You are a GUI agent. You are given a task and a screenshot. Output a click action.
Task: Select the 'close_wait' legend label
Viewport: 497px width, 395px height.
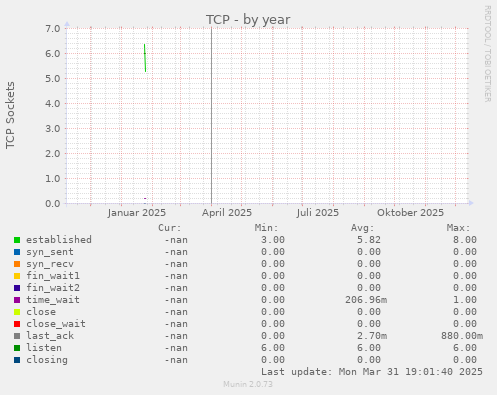pyautogui.click(x=56, y=324)
